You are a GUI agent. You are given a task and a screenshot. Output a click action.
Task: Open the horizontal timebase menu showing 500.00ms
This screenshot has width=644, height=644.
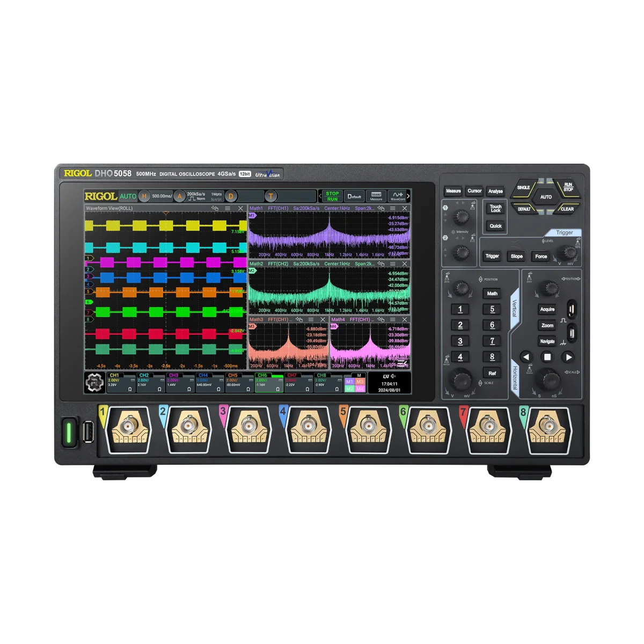click(x=162, y=196)
